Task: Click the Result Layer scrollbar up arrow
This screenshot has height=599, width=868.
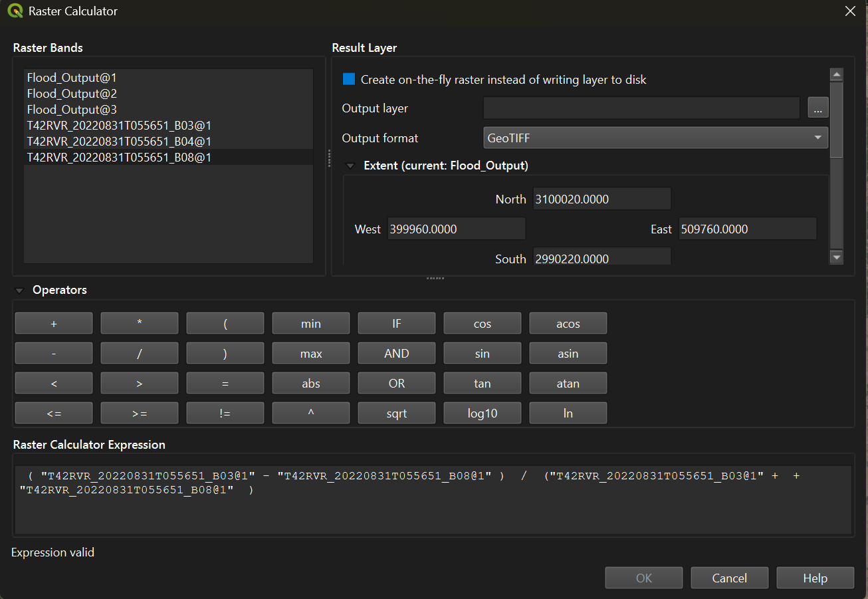Action: pyautogui.click(x=837, y=74)
